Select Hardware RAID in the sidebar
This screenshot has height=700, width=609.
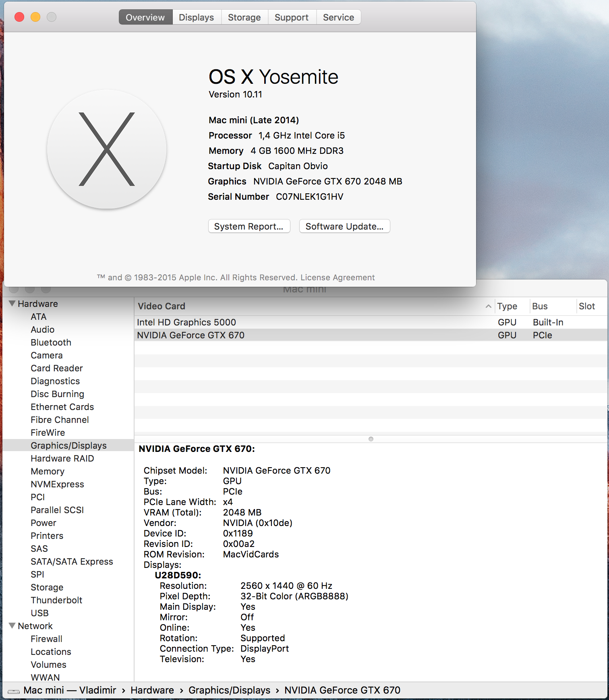[x=62, y=458]
